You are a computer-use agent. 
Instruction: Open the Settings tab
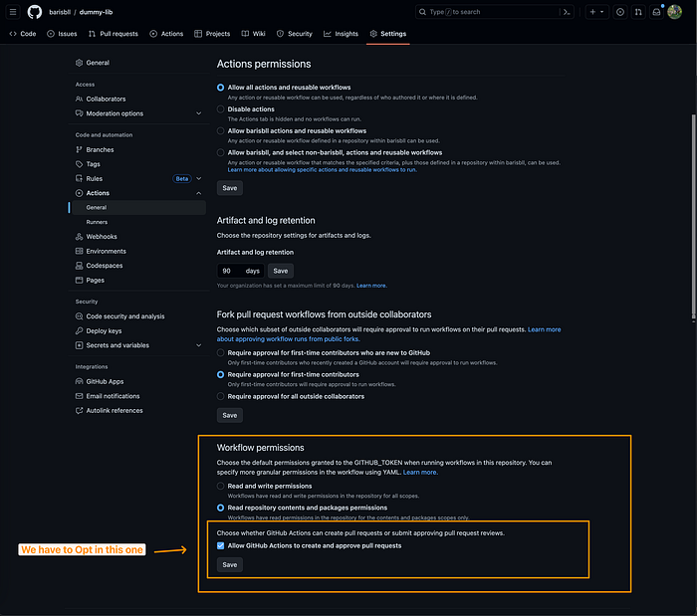388,34
